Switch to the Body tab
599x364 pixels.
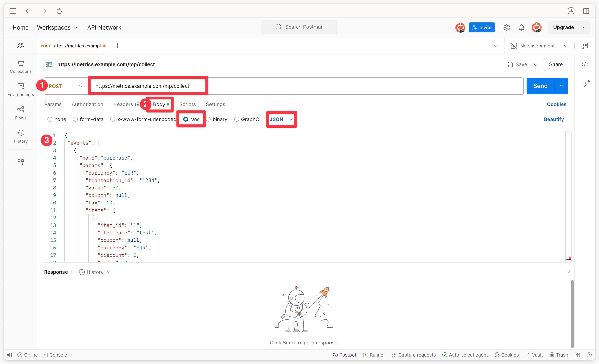[x=161, y=104]
